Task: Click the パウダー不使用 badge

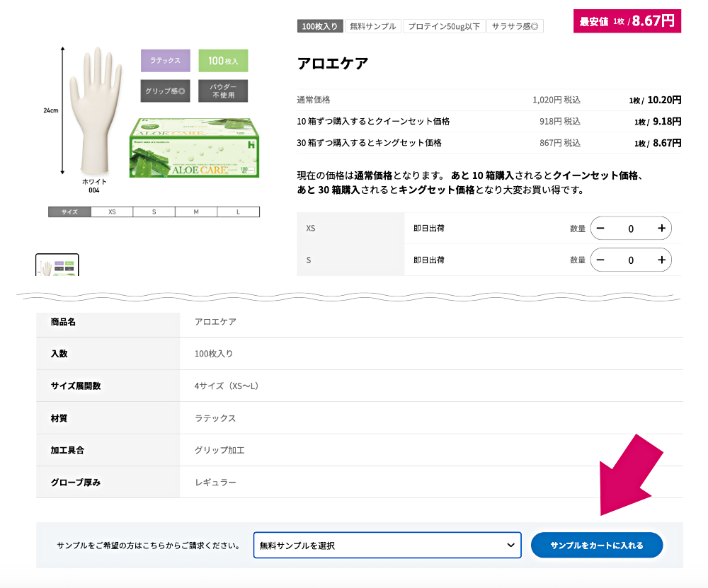Action: (x=223, y=91)
